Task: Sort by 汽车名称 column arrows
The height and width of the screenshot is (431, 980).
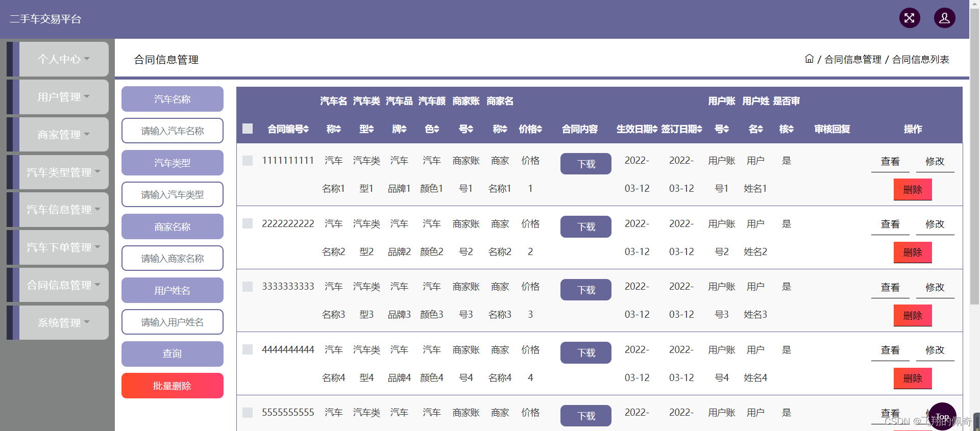Action: (338, 129)
